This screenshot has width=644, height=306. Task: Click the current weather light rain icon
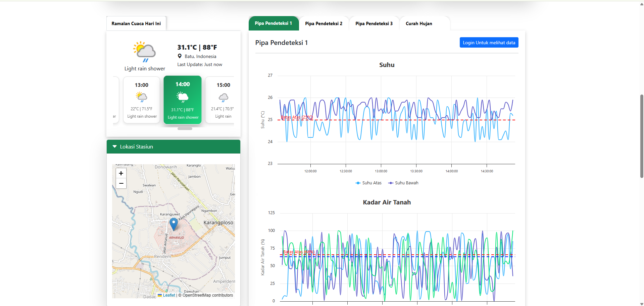pos(145,52)
